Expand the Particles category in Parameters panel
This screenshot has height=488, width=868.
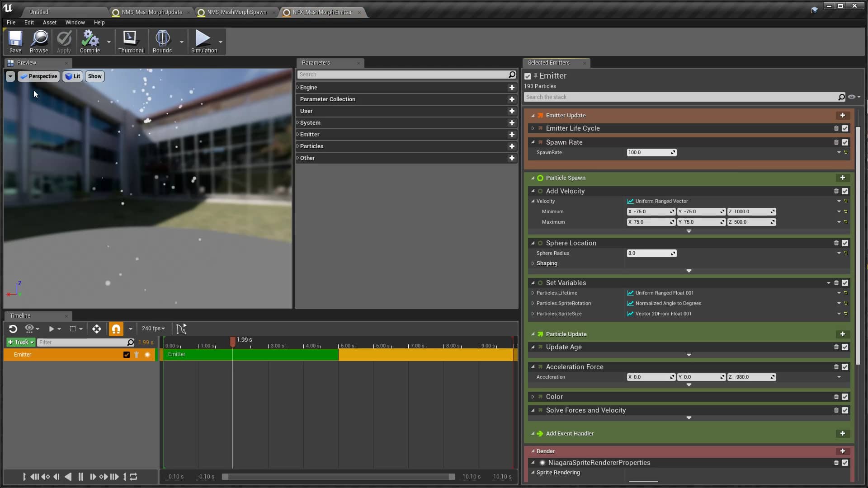(297, 146)
